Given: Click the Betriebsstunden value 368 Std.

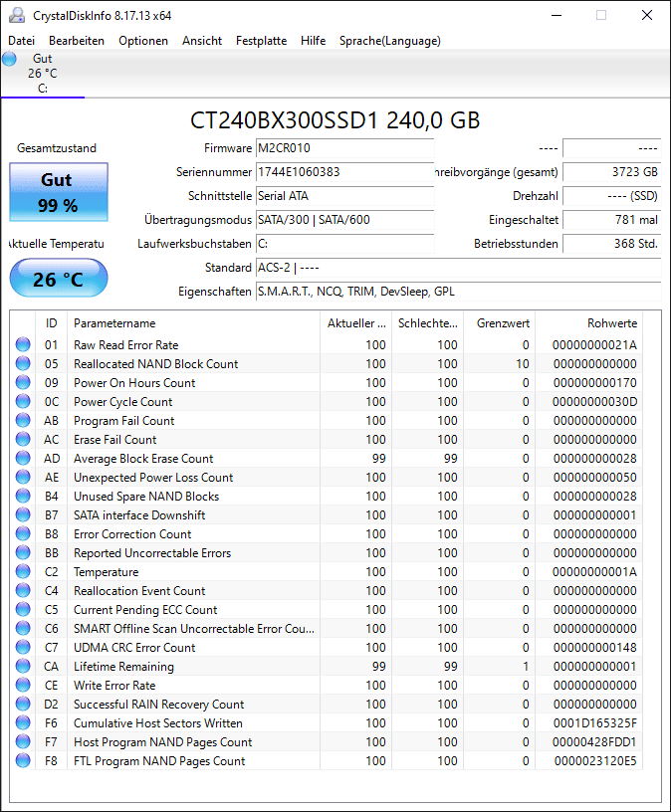Looking at the screenshot, I should click(x=612, y=244).
